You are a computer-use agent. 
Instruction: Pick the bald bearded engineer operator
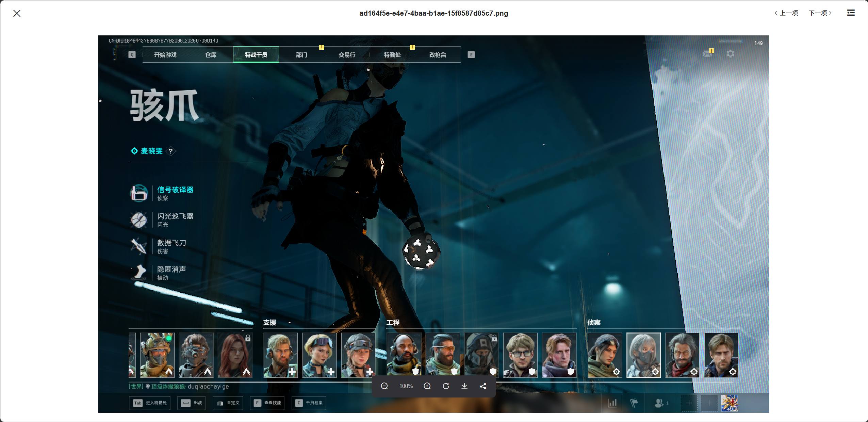click(404, 355)
